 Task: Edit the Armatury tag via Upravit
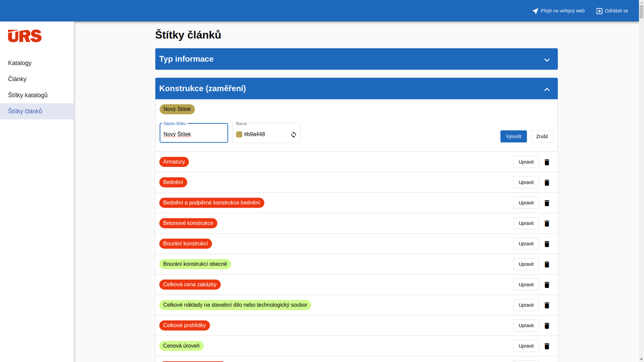526,162
